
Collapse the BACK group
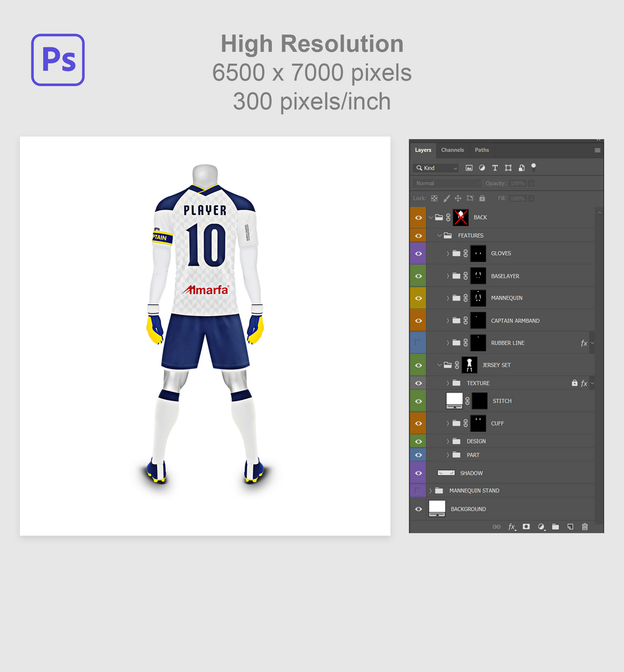click(431, 217)
